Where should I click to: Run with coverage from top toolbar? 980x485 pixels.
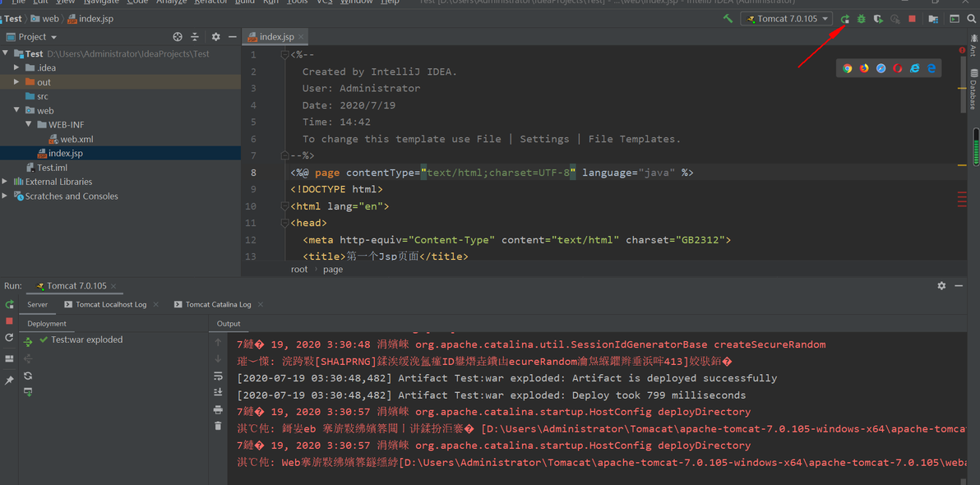pos(878,19)
